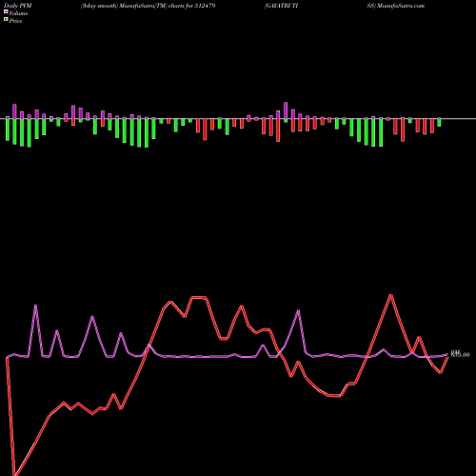Click the '(GAYATRI TI' stock name text

pyautogui.click(x=281, y=6)
